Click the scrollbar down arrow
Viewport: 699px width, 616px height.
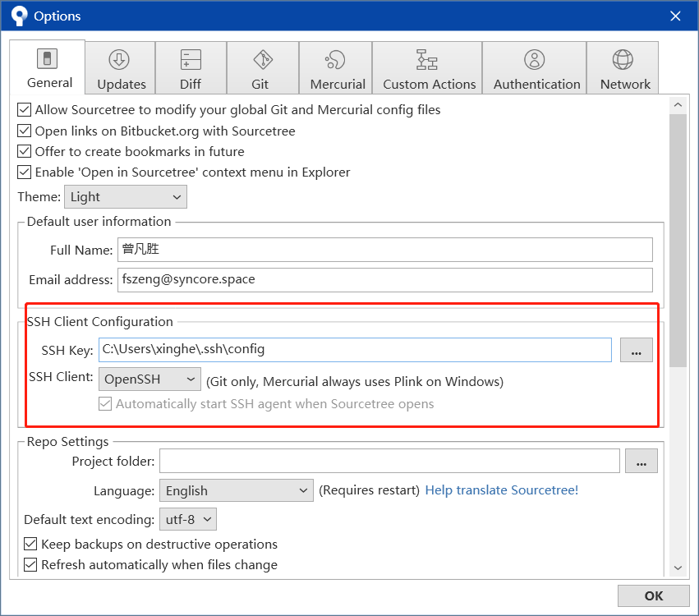click(x=678, y=568)
